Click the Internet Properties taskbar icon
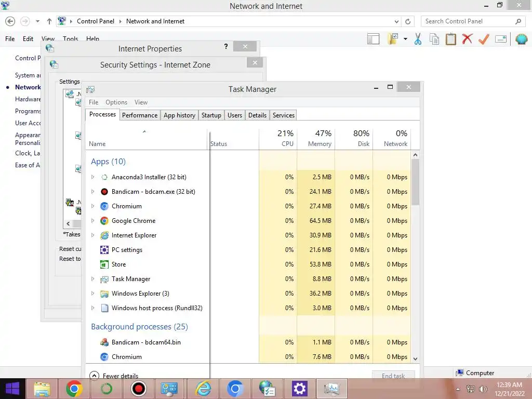532x399 pixels. point(267,389)
